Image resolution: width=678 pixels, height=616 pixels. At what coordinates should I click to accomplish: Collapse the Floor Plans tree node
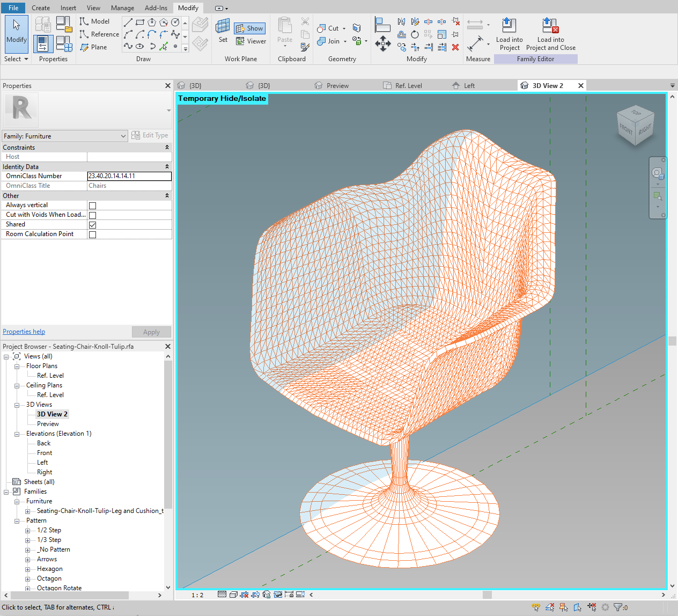pyautogui.click(x=17, y=366)
